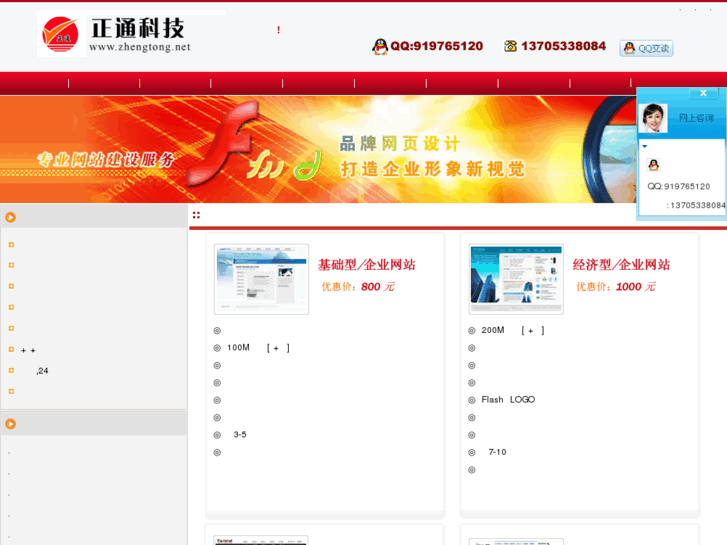The height and width of the screenshot is (545, 727).
Task: Open the 经济型/企业网站 title link
Action: click(621, 265)
